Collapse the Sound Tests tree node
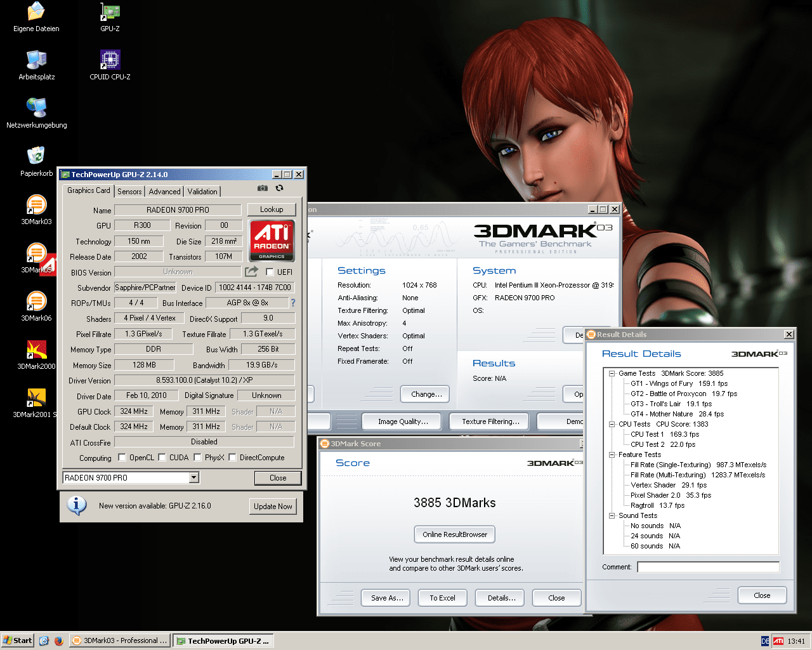This screenshot has height=650, width=812. click(x=612, y=515)
